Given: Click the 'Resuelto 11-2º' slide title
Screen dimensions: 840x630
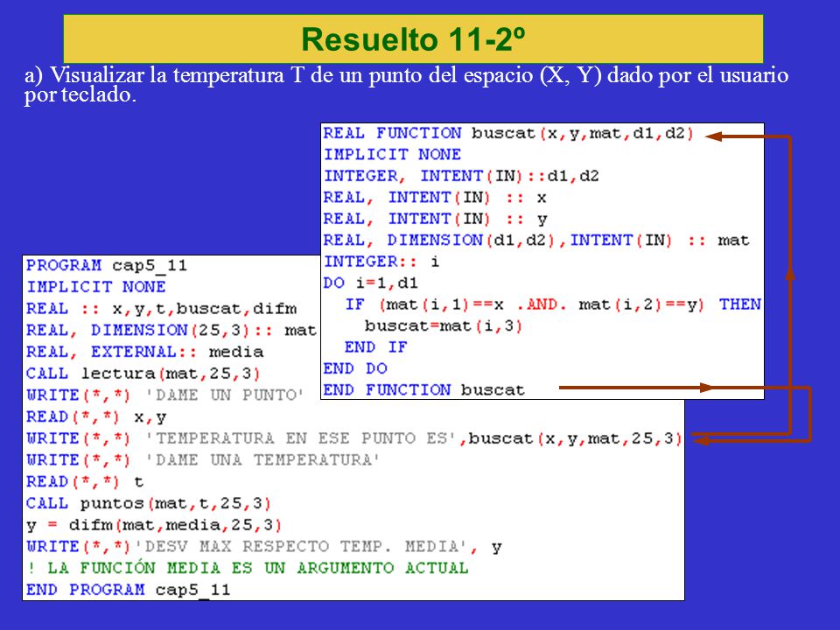Looking at the screenshot, I should pyautogui.click(x=413, y=39).
